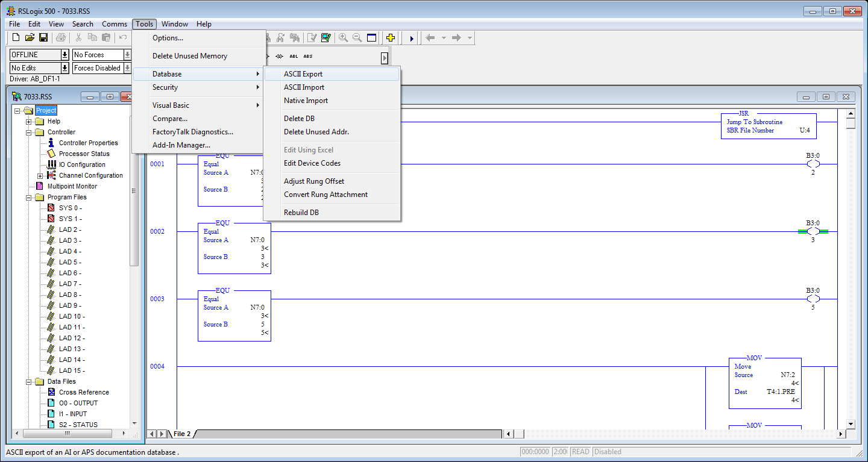This screenshot has width=868, height=462.
Task: Click the Forward navigation arrow icon
Action: 457,37
